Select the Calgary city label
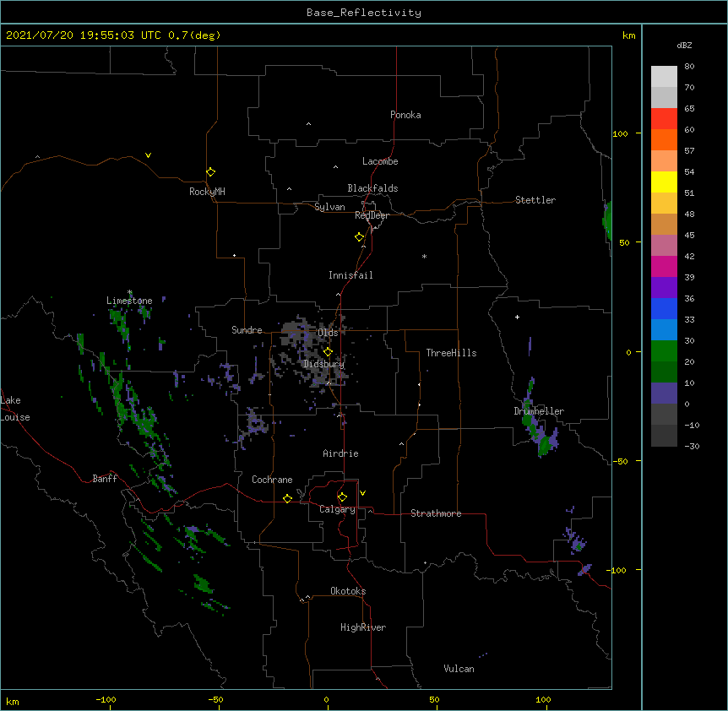Image resolution: width=728 pixels, height=711 pixels. click(x=337, y=509)
